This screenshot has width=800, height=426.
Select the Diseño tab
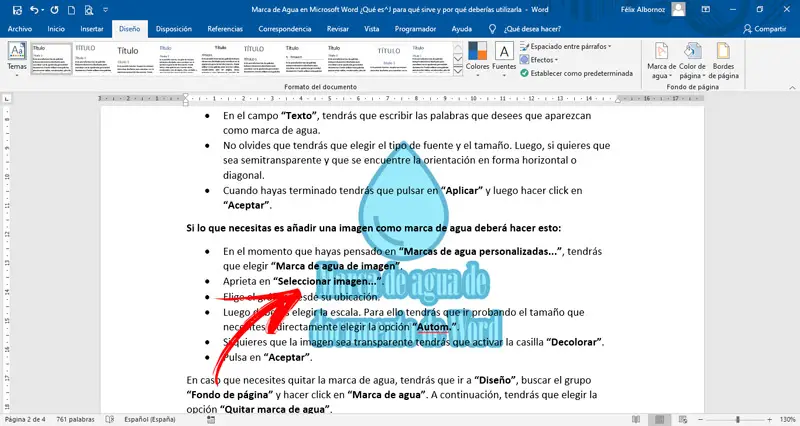(x=130, y=29)
